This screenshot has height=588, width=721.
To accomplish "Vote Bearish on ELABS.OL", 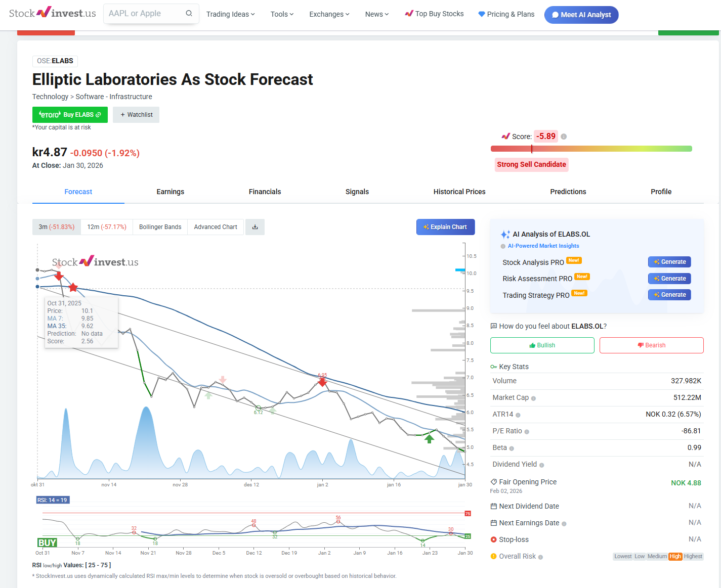I will pyautogui.click(x=651, y=345).
